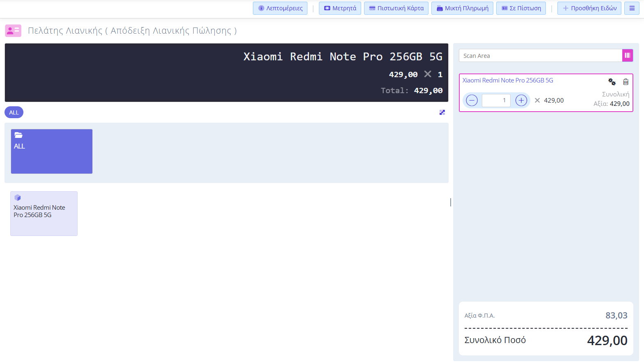Select the ALL filter pill tab
644x364 pixels.
[x=14, y=112]
